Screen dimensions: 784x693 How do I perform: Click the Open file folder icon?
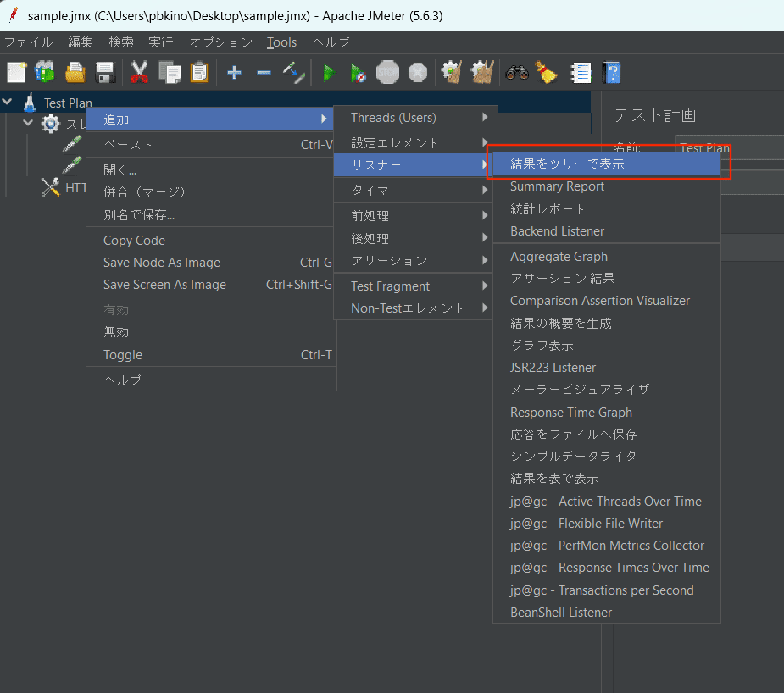(75, 73)
